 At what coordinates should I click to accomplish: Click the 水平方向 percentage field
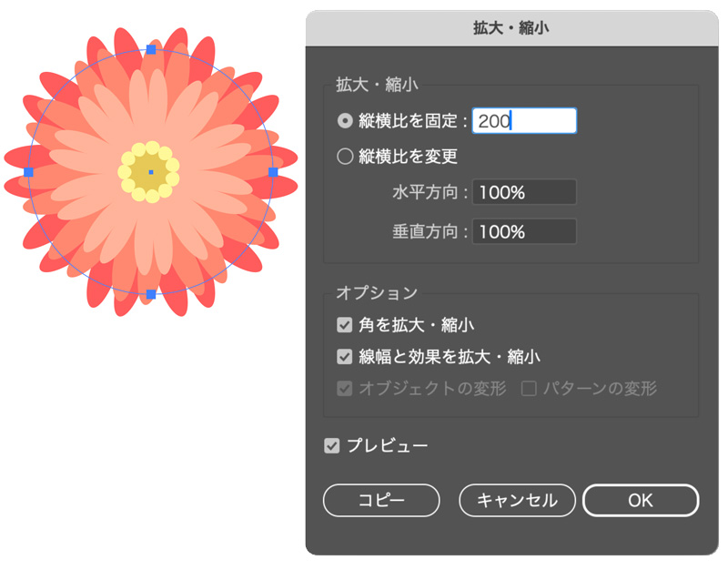tap(524, 192)
